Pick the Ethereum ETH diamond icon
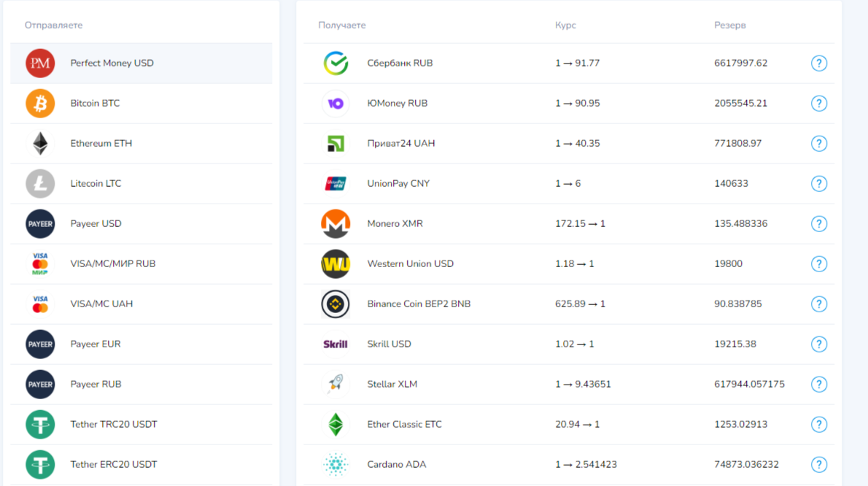 pyautogui.click(x=40, y=143)
